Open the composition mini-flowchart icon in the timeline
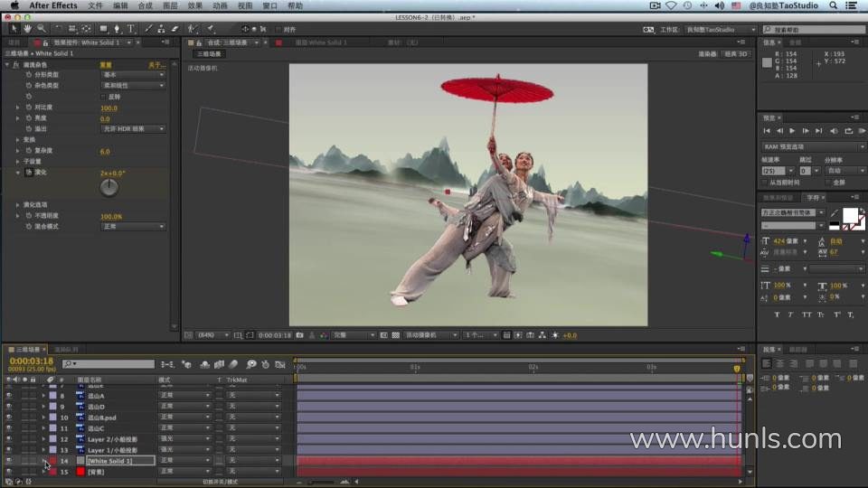 click(x=167, y=364)
